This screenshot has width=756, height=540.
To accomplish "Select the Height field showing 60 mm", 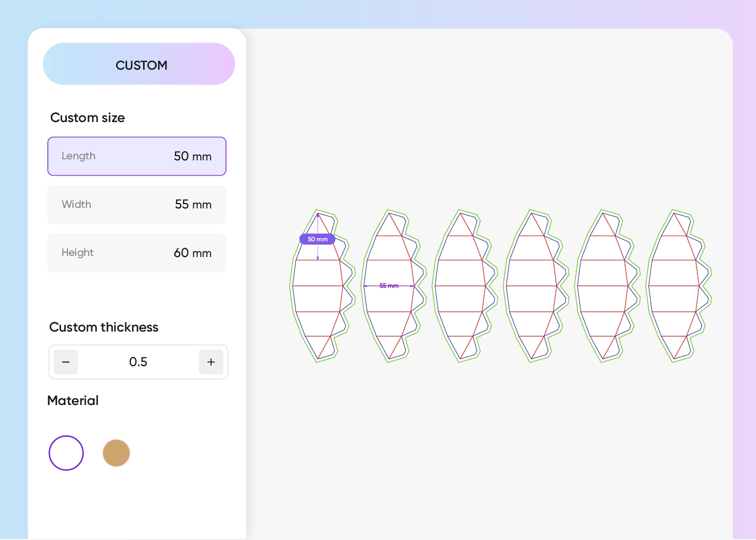I will pos(137,253).
